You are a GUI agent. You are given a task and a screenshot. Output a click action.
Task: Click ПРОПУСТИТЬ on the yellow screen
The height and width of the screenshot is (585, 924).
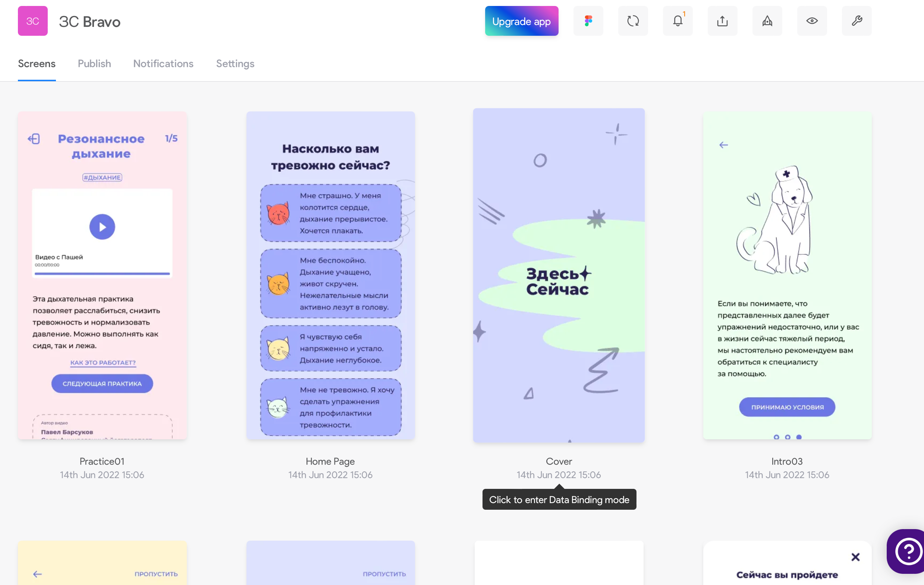156,574
